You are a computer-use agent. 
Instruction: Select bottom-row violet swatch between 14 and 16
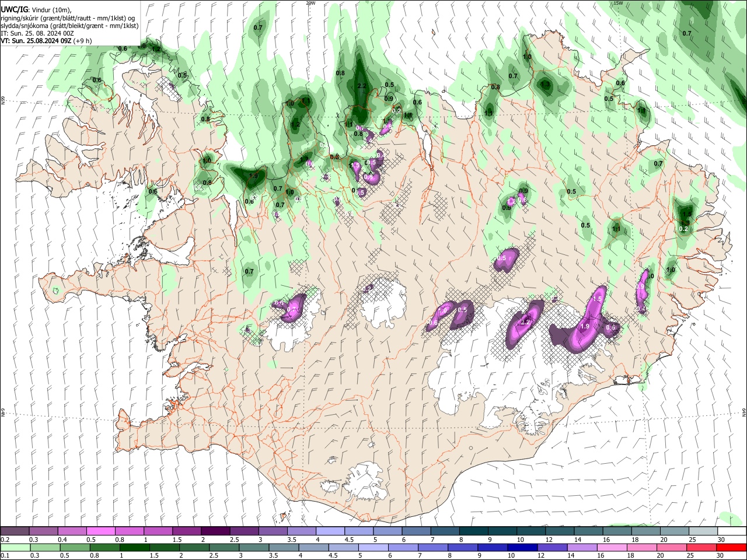(581, 547)
